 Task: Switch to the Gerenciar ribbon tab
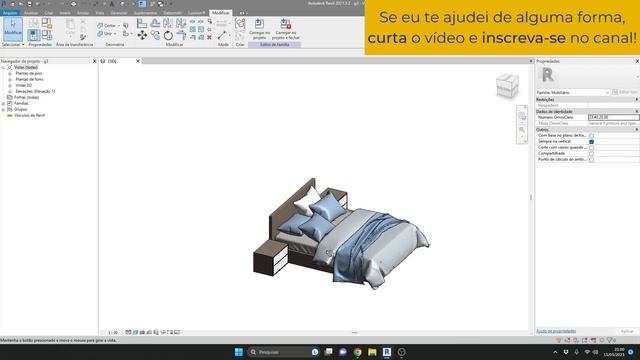coord(118,13)
